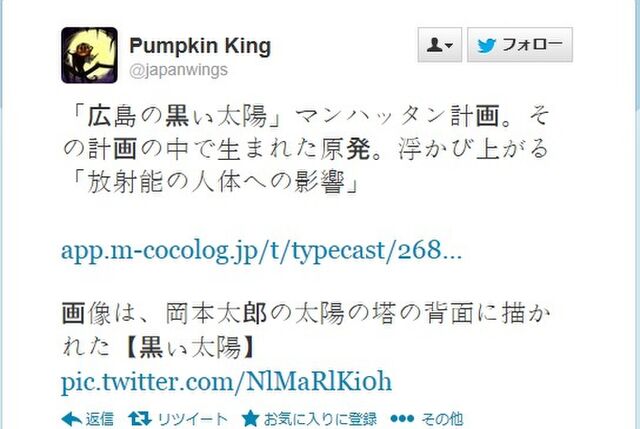The image size is (640, 429).
Task: Expand the user actions caret arrow
Action: 449,45
